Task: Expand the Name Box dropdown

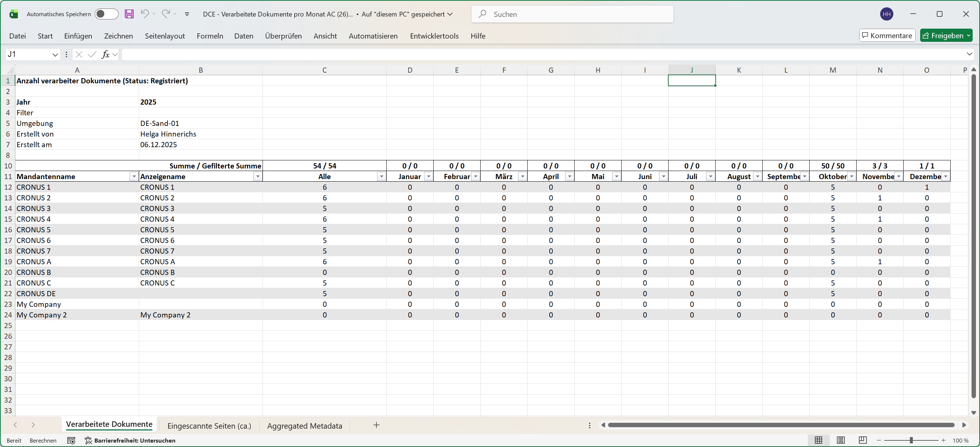Action: point(55,54)
